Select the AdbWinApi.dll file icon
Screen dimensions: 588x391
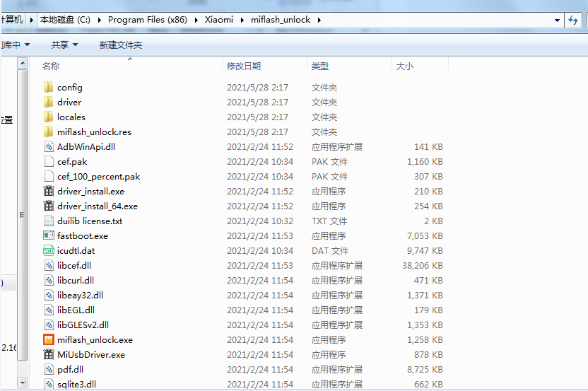49,147
